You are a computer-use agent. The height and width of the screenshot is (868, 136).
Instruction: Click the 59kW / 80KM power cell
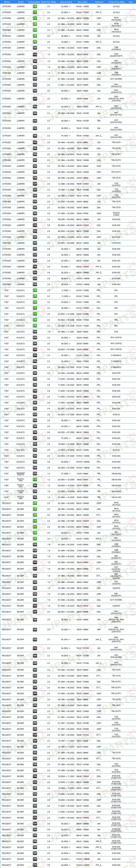coord(82,332)
